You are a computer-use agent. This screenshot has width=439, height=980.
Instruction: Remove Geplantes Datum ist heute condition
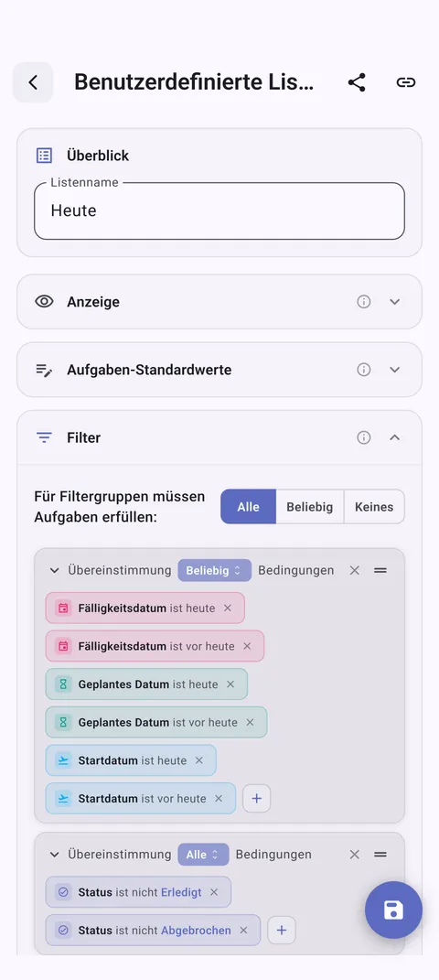pyautogui.click(x=230, y=684)
